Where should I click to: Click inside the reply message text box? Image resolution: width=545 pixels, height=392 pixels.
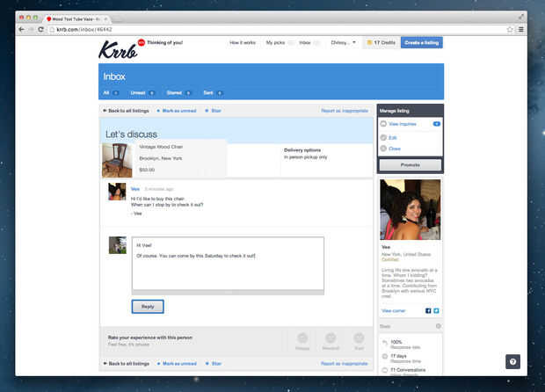(x=228, y=264)
